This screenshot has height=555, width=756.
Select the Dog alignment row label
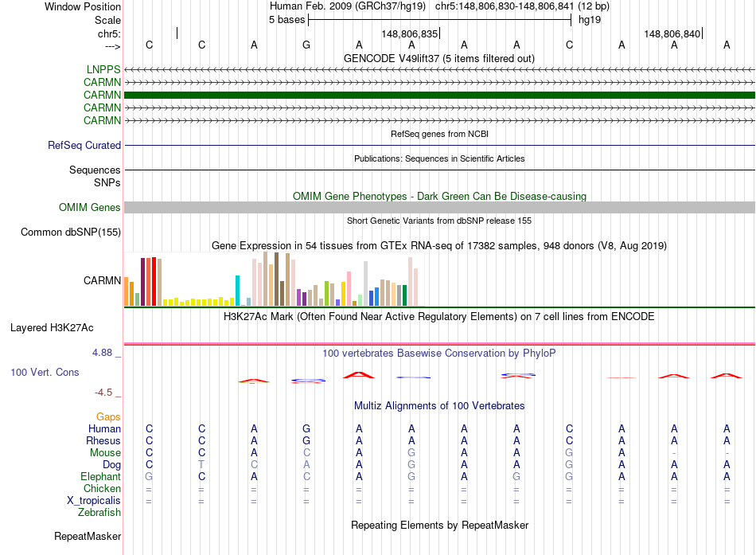111,465
